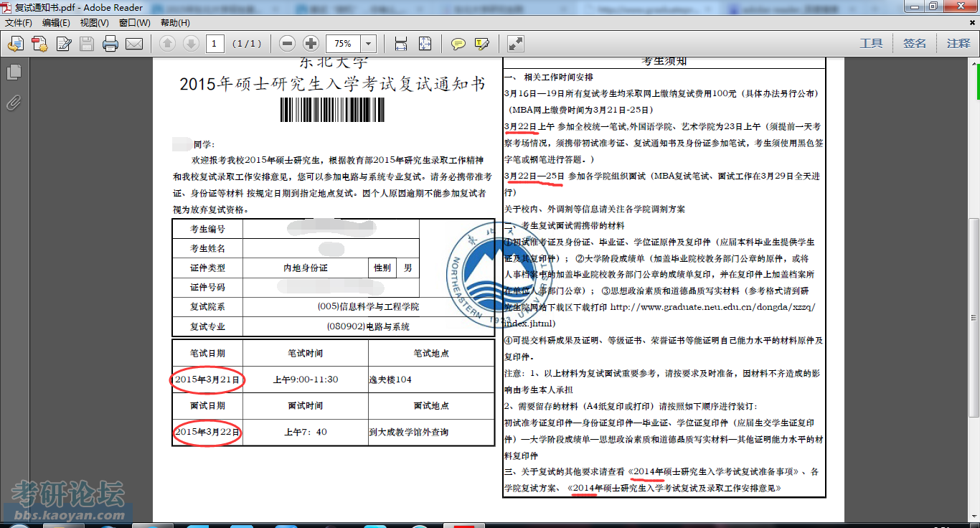Image resolution: width=980 pixels, height=528 pixels.
Task: Zoom out with the minus button
Action: pyautogui.click(x=287, y=44)
